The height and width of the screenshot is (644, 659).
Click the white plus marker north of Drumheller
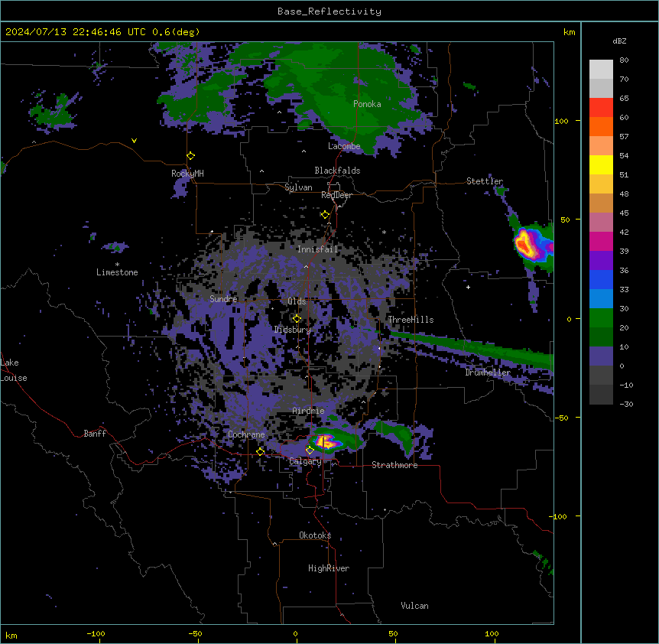[x=468, y=287]
